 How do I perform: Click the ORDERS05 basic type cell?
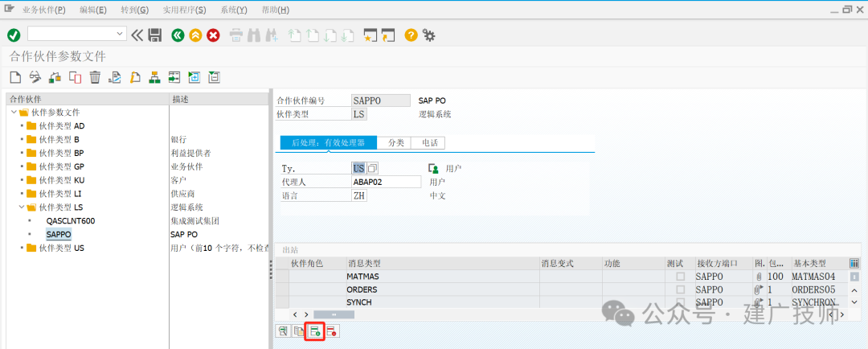tap(818, 289)
